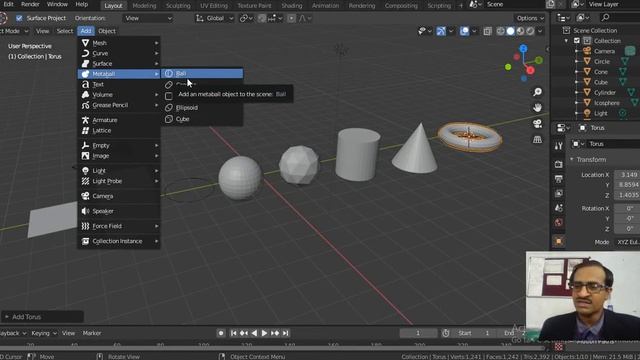Open the Curve submenu

coord(119,53)
